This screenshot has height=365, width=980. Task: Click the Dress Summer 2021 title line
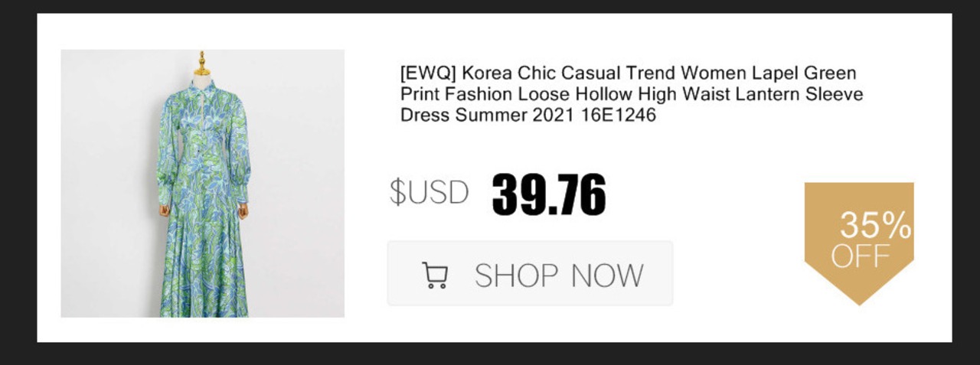click(528, 116)
